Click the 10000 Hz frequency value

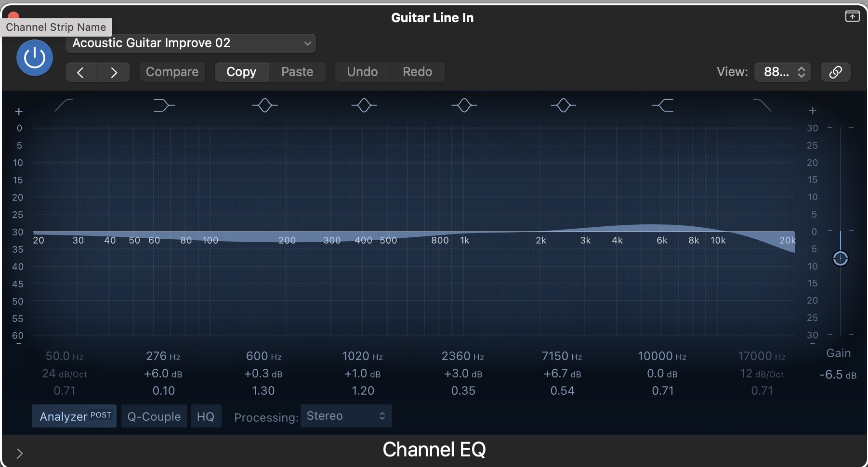[x=662, y=356]
